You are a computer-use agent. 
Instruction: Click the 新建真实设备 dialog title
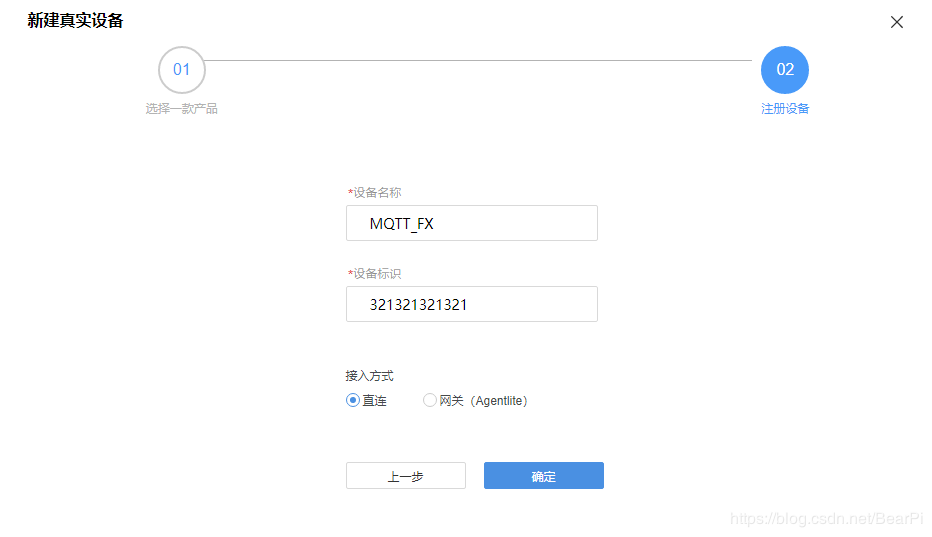[75, 21]
